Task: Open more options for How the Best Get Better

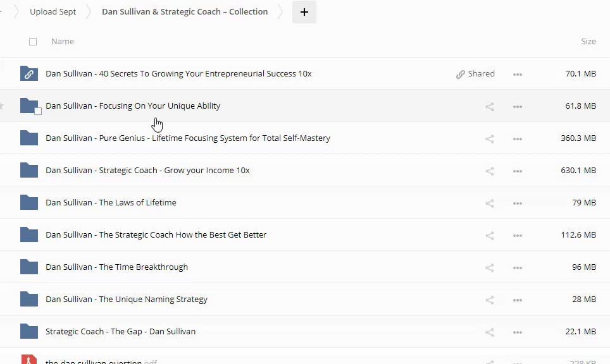Action: pos(518,235)
